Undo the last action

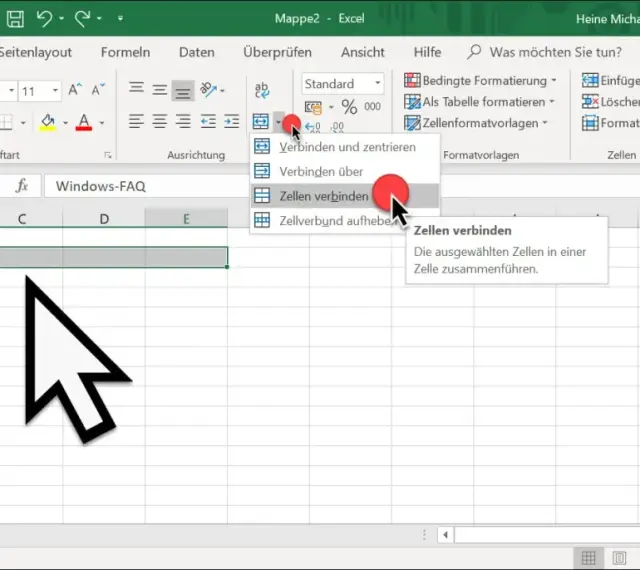[44, 18]
